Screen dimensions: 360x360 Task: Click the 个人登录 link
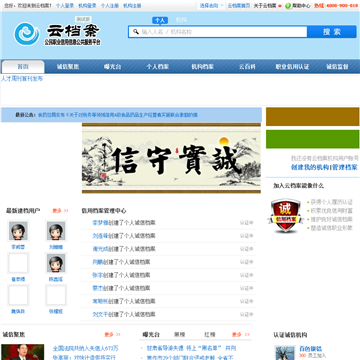[x=65, y=6]
